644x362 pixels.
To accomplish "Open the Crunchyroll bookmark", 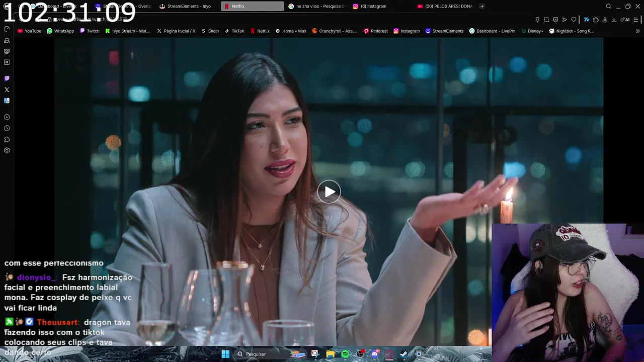I will click(334, 31).
